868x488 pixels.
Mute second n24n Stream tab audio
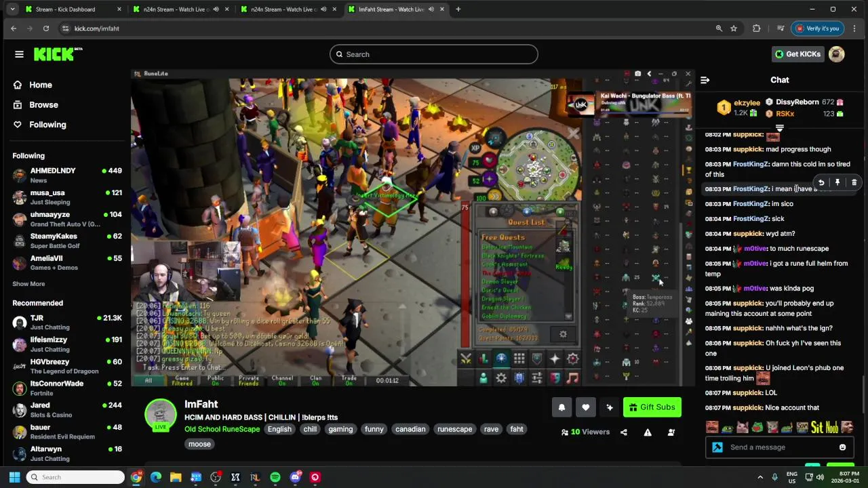point(323,9)
